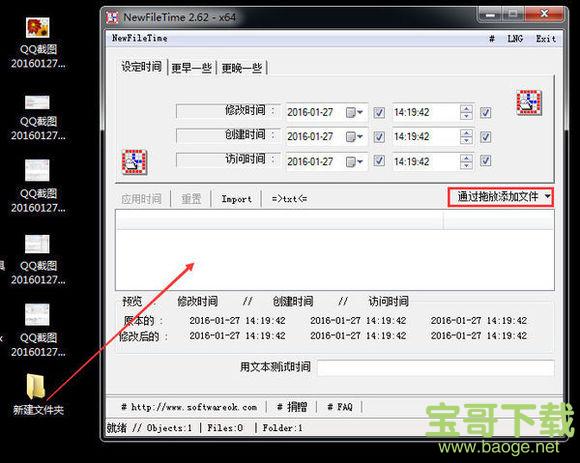Select second QQ截图 desktop thumbnail

pos(37,102)
